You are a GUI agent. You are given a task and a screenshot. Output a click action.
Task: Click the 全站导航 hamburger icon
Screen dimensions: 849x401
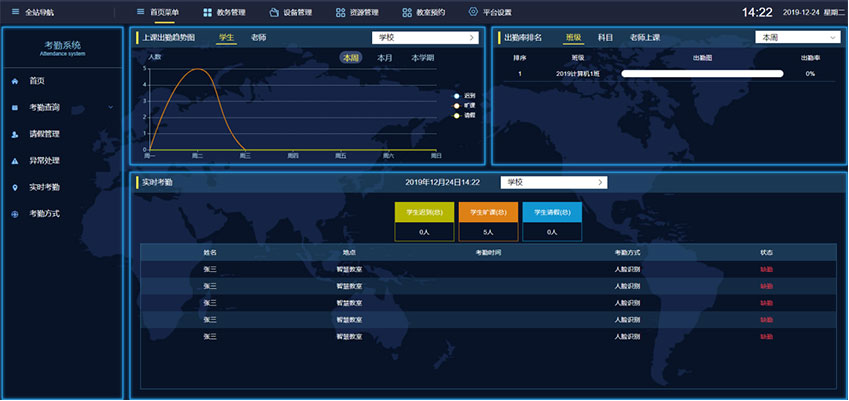pyautogui.click(x=15, y=12)
